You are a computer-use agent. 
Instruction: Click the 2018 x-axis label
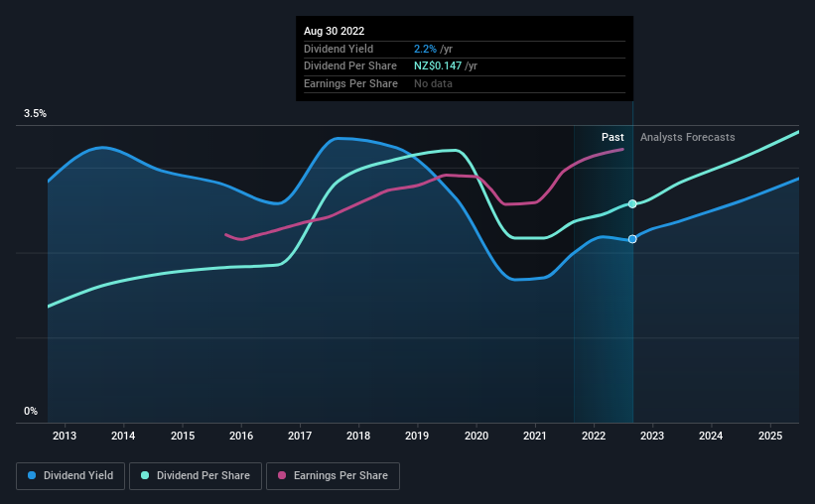(x=358, y=436)
